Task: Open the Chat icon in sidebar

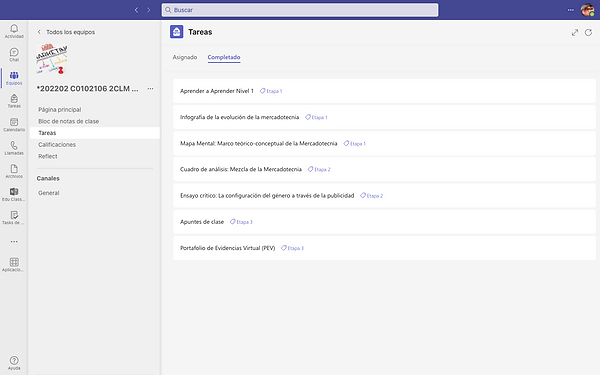Action: pyautogui.click(x=14, y=54)
